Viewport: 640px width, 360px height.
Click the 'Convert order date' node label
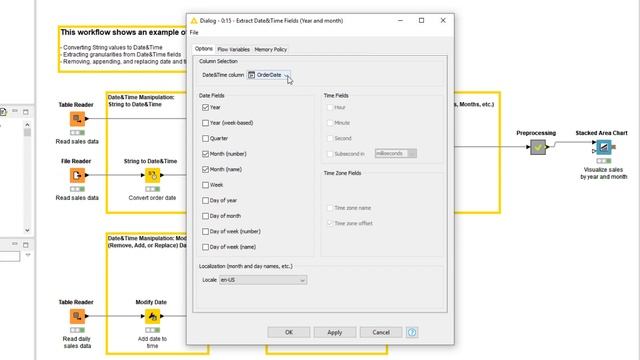(152, 198)
